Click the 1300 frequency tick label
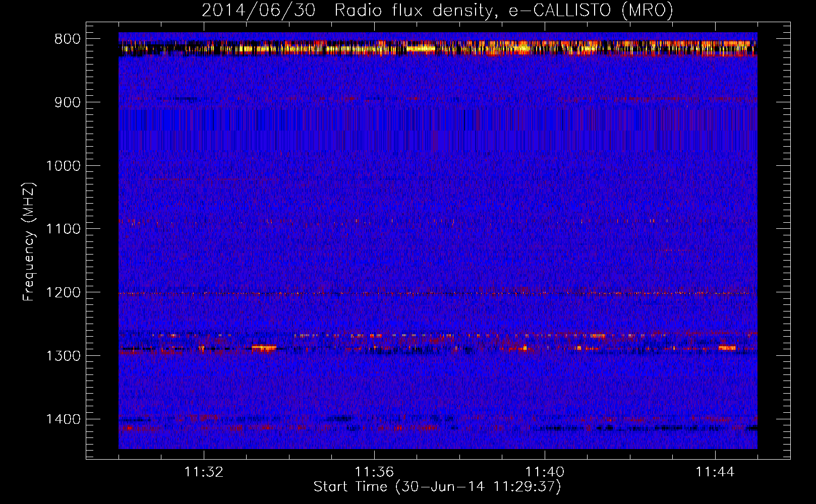This screenshot has width=816, height=504. click(63, 356)
